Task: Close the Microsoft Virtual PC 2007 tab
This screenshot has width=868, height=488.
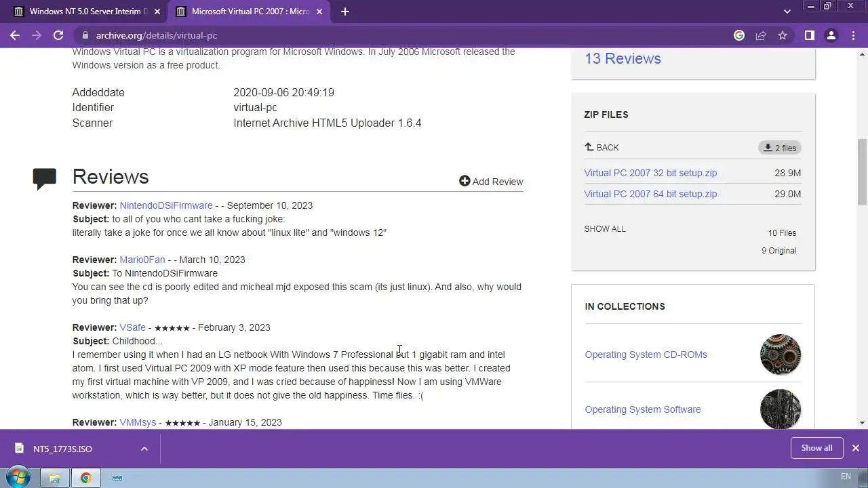Action: tap(320, 12)
